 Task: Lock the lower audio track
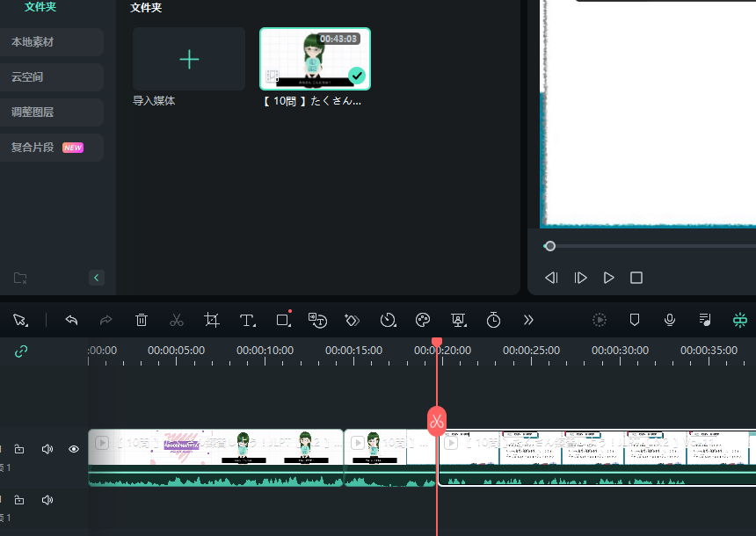19,500
